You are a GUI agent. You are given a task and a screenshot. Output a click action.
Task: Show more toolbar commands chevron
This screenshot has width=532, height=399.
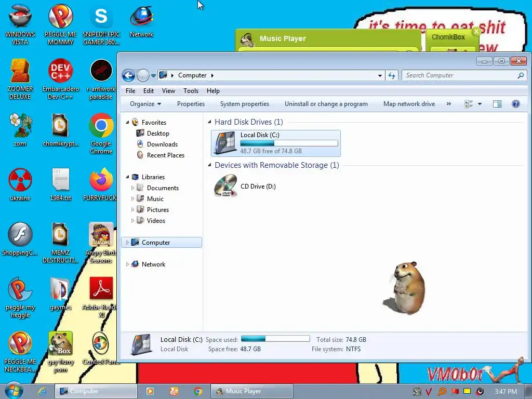coord(448,104)
